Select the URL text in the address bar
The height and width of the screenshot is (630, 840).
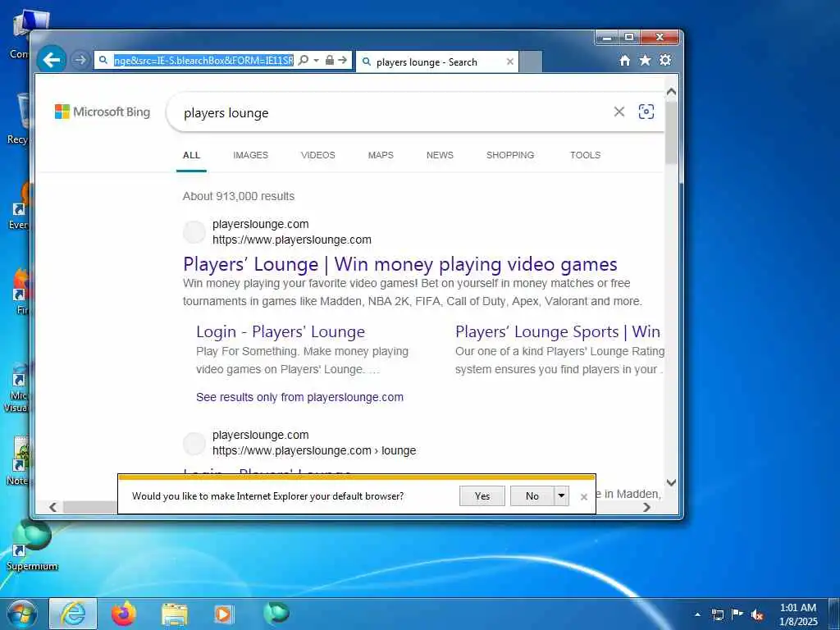coord(203,61)
